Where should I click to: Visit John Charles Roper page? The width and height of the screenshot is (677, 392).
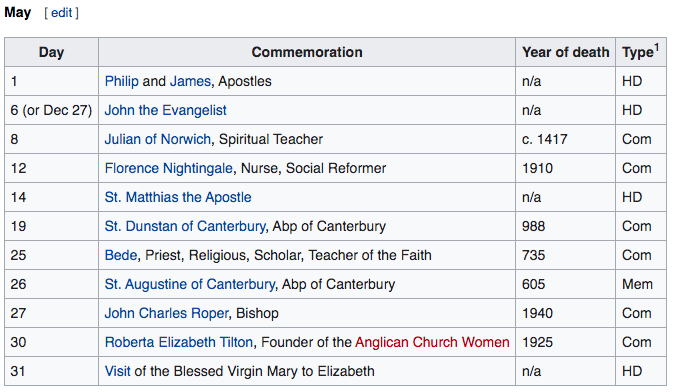coord(166,313)
